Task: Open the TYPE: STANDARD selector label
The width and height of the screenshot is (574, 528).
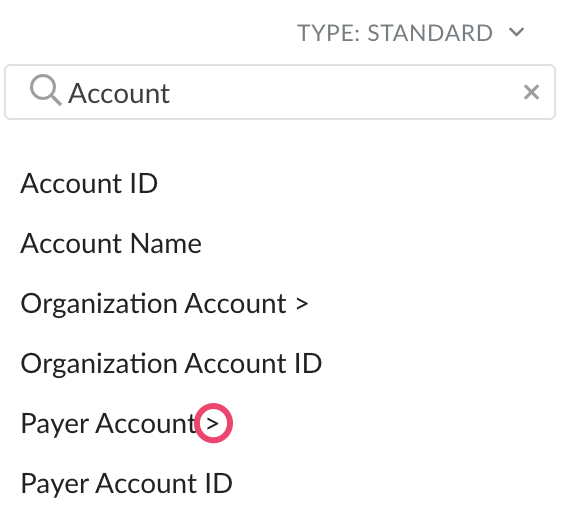Action: [395, 33]
